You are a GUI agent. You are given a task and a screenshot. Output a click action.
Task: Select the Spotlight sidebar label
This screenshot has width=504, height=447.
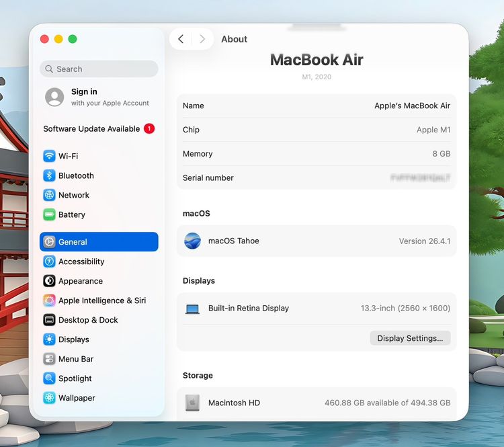coord(75,378)
